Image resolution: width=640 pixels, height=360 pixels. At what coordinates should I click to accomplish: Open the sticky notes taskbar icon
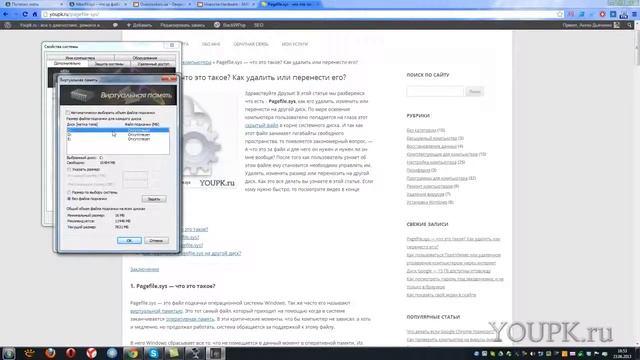[174, 353]
